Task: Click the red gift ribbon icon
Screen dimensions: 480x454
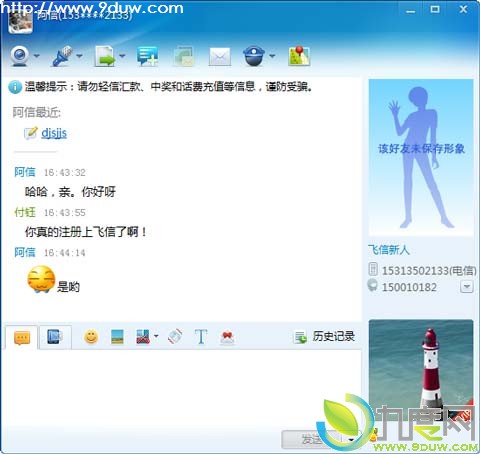Action: click(227, 337)
